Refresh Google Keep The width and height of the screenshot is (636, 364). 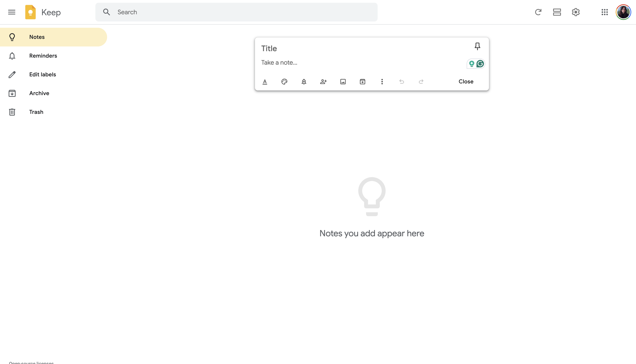pyautogui.click(x=538, y=12)
